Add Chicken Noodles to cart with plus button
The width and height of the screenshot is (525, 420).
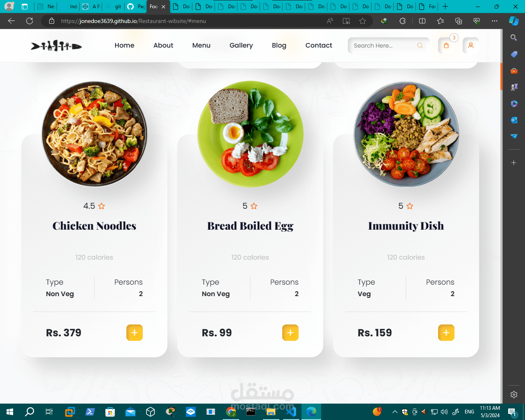[x=135, y=333]
